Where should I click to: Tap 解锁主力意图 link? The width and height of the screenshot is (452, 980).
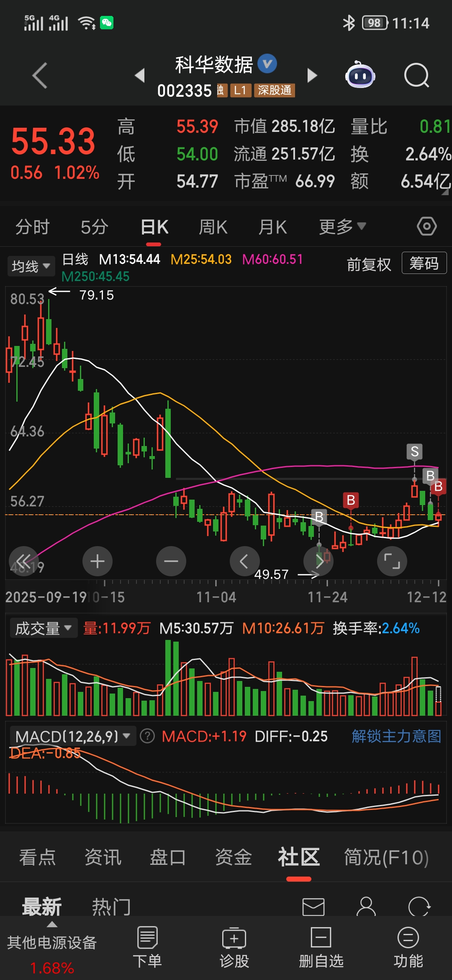click(396, 736)
